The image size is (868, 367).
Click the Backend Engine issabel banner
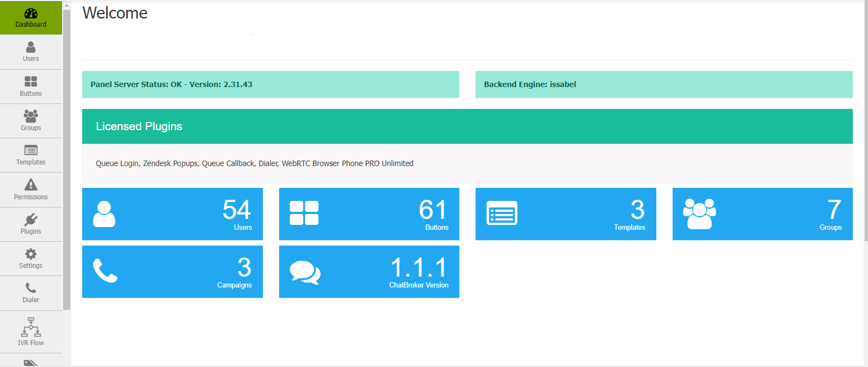[x=664, y=84]
